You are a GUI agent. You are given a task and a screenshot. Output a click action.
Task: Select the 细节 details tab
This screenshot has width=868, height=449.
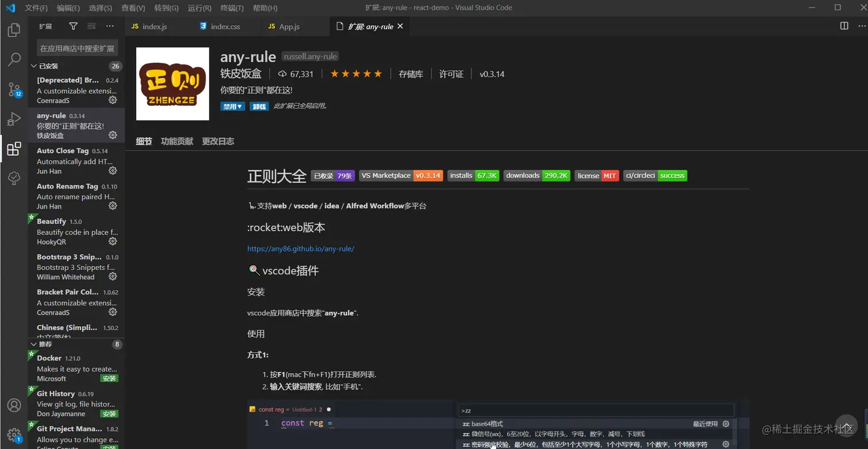coord(144,141)
